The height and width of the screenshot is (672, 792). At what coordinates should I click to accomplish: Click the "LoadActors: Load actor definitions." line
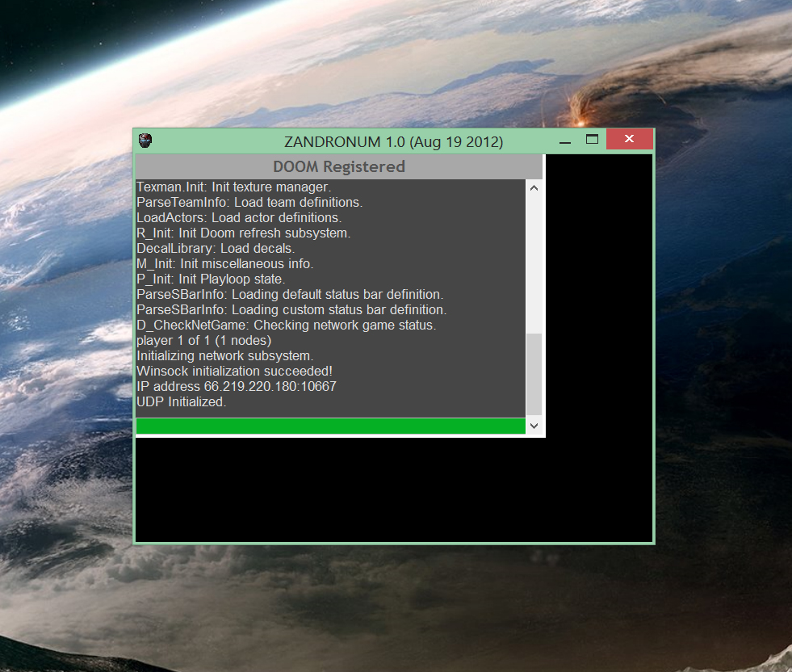coord(239,217)
